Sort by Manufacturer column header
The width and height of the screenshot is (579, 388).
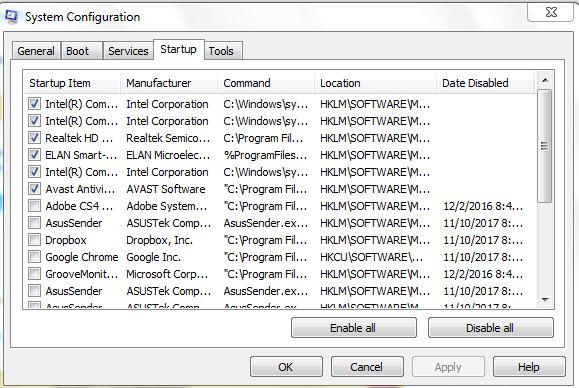pos(169,83)
